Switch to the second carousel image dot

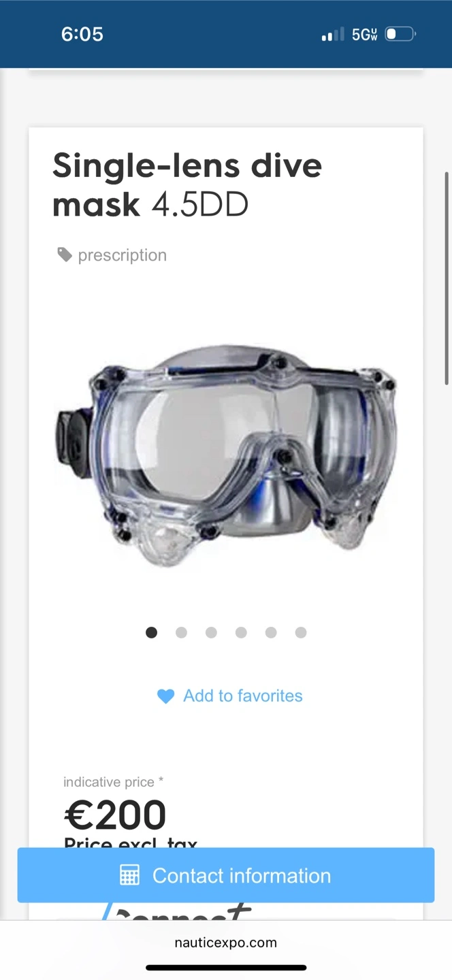(x=181, y=632)
